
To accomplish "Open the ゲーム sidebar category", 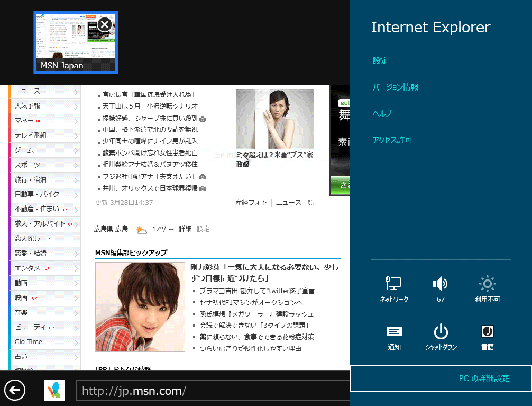I will coord(45,150).
